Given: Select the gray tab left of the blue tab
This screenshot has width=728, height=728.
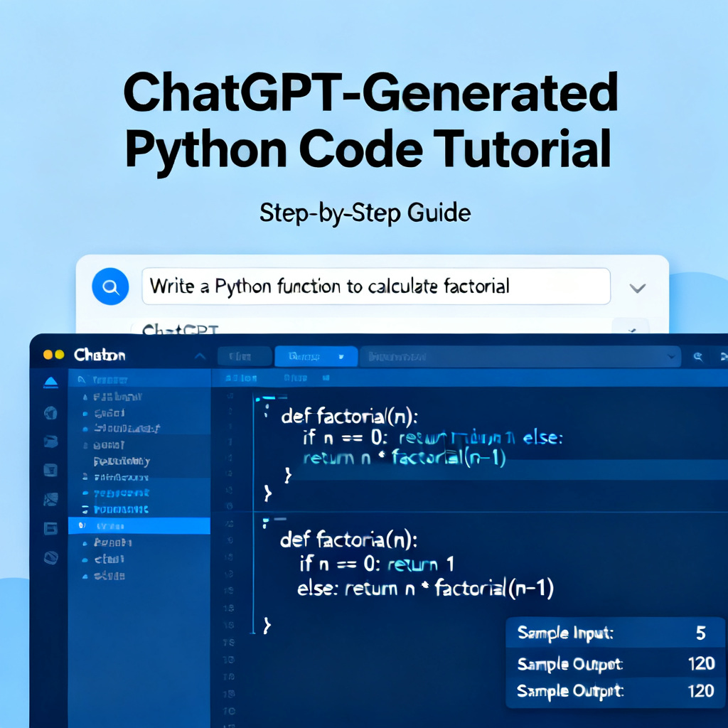Looking at the screenshot, I should [x=245, y=357].
